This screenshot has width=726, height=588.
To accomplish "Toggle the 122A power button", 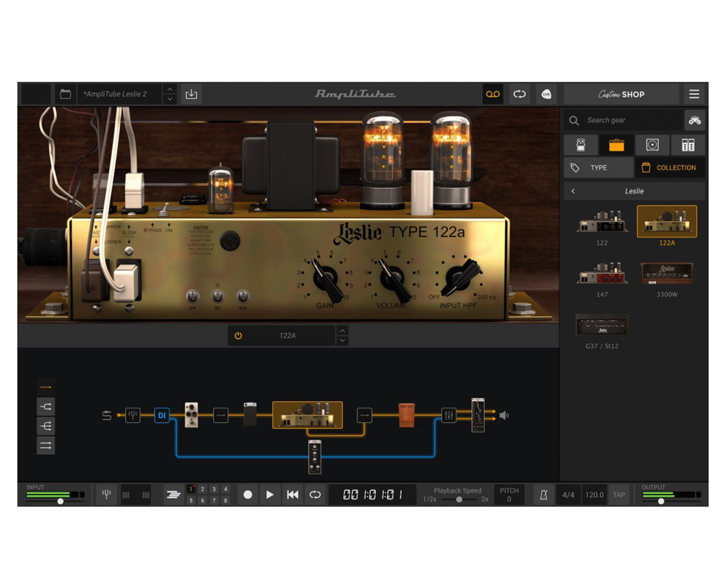I will (238, 336).
